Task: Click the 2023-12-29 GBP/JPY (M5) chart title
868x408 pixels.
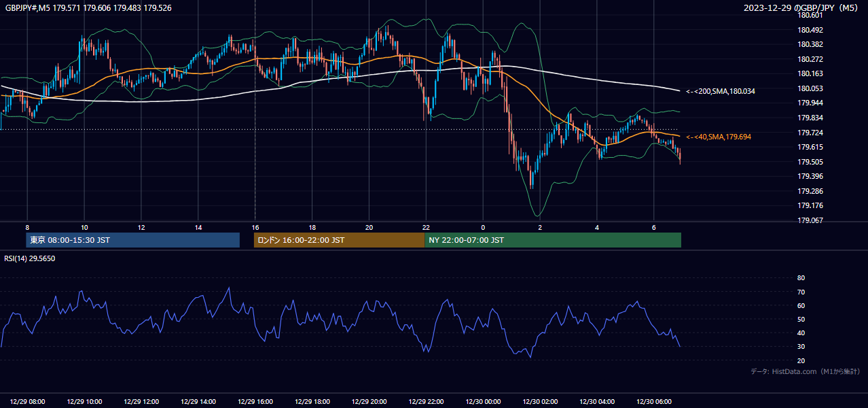Action: click(801, 8)
